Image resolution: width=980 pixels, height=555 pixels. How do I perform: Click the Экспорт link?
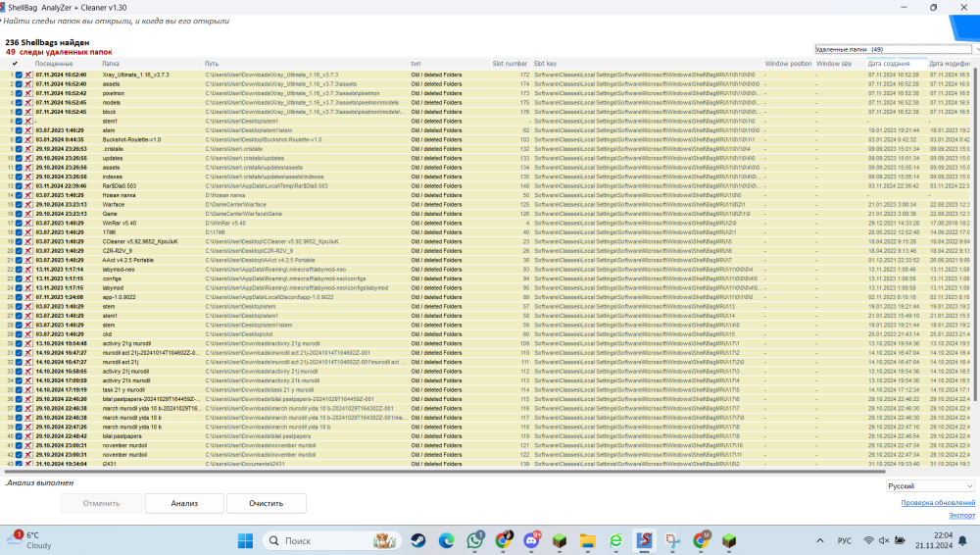[x=962, y=515]
